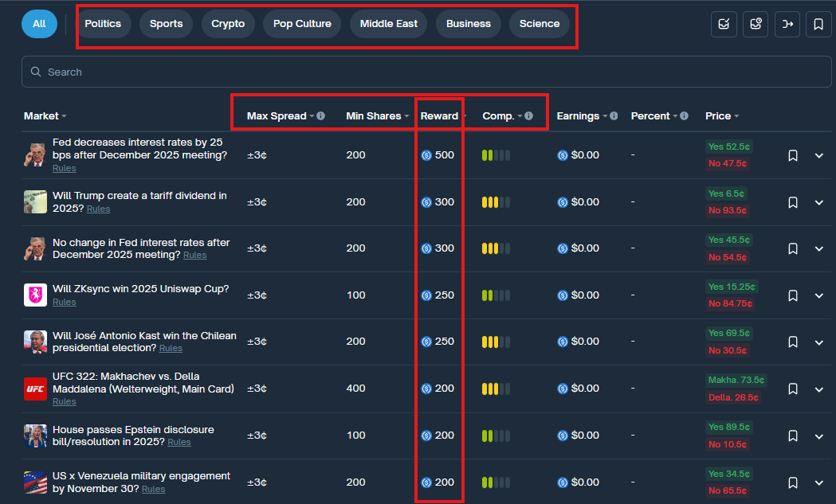Viewport: 836px width, 504px height.
Task: Switch to the Crypto category
Action: pos(228,24)
